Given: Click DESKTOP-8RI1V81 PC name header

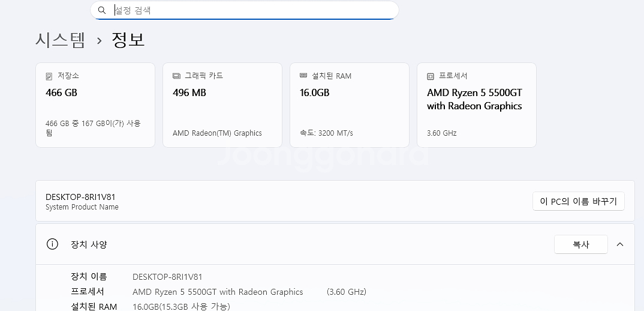Looking at the screenshot, I should click(x=80, y=197).
